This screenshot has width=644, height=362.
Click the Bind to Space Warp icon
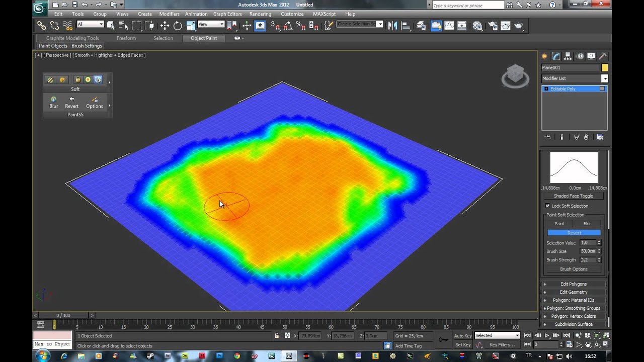(x=67, y=25)
